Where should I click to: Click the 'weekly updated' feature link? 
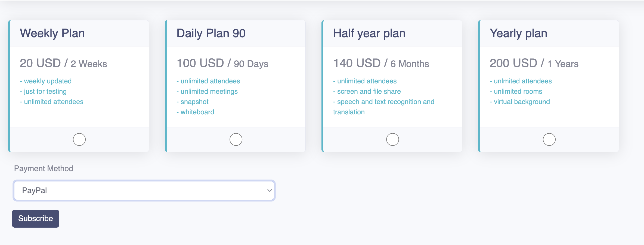point(45,81)
